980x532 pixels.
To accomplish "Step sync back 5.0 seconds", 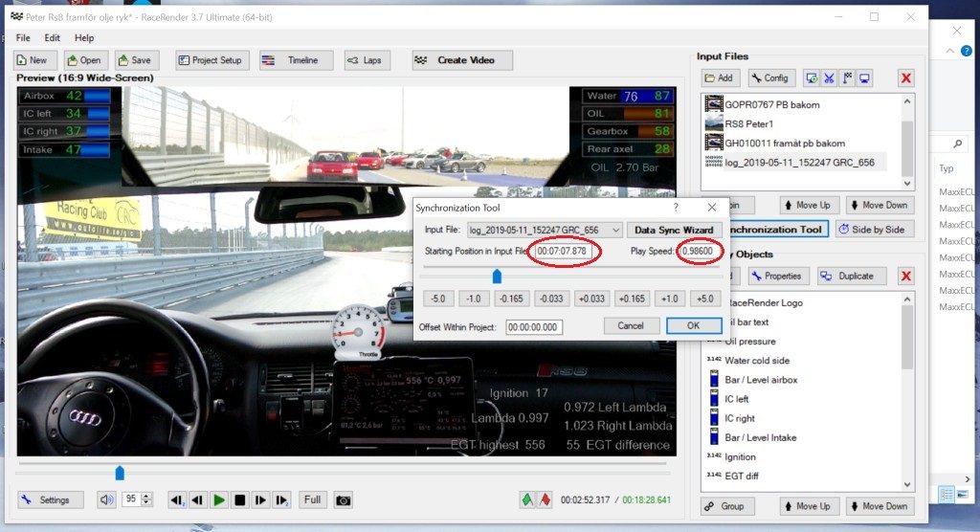I will tap(438, 299).
